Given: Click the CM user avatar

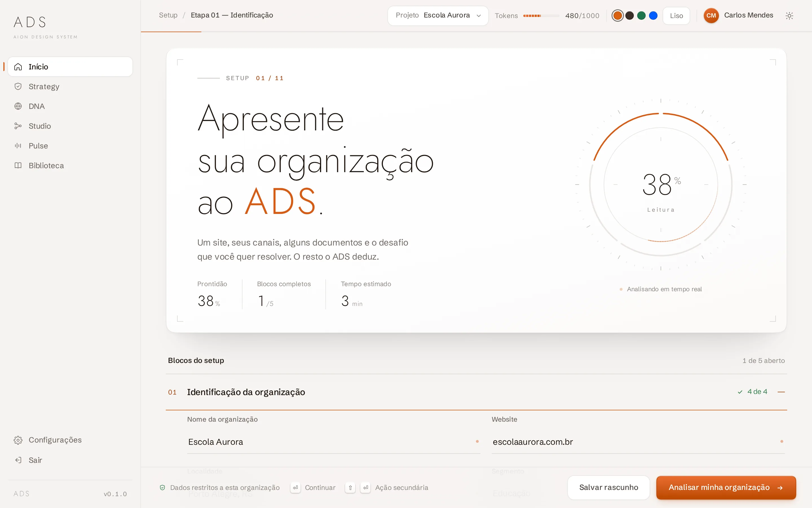Looking at the screenshot, I should point(711,16).
